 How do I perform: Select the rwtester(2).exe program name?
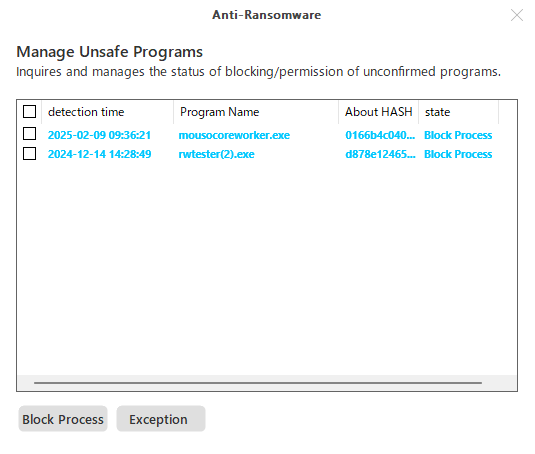216,154
